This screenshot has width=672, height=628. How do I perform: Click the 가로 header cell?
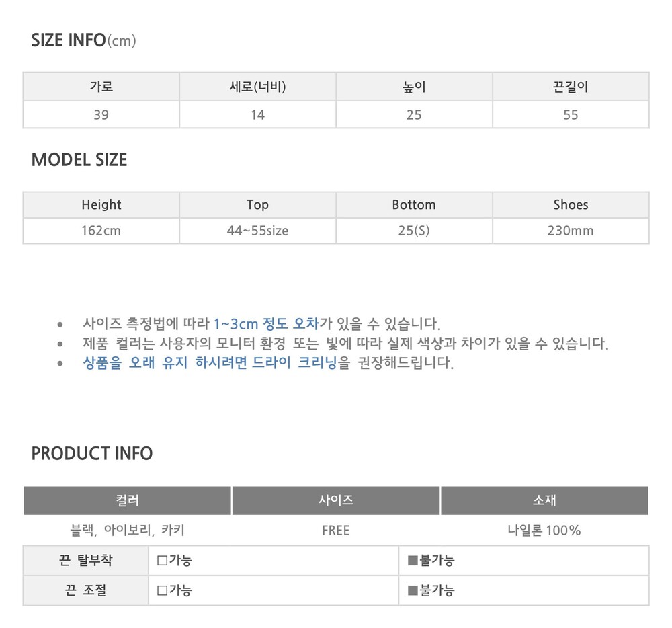[x=101, y=87]
